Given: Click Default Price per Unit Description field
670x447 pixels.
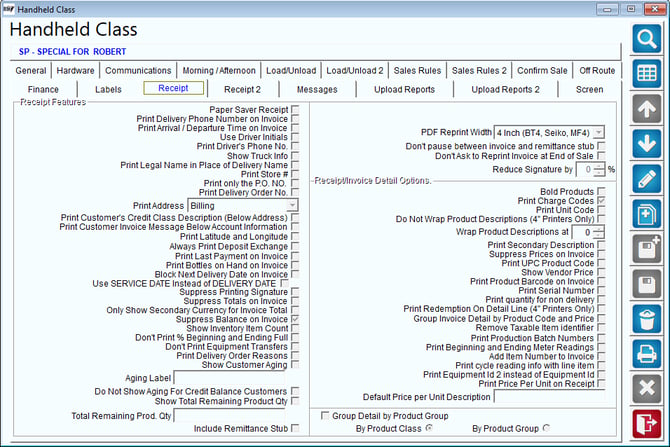Looking at the screenshot, I should pos(550,397).
